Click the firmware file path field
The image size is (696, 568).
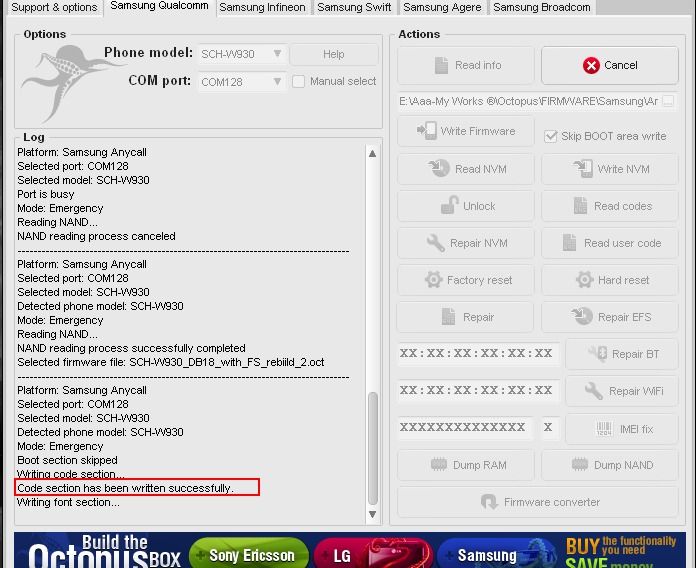coord(529,101)
